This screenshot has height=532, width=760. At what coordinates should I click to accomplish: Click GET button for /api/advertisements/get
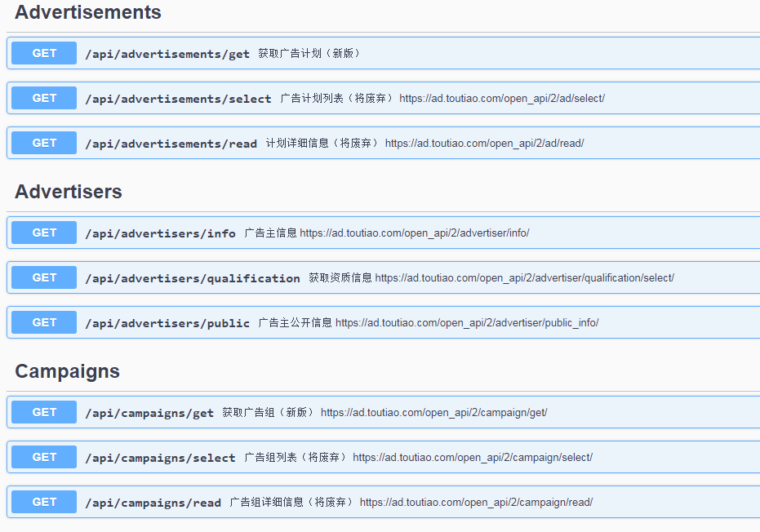tap(44, 53)
